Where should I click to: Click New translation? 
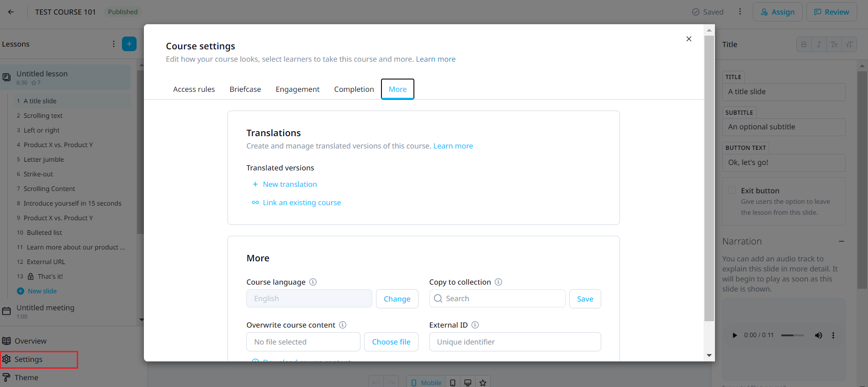(x=285, y=184)
